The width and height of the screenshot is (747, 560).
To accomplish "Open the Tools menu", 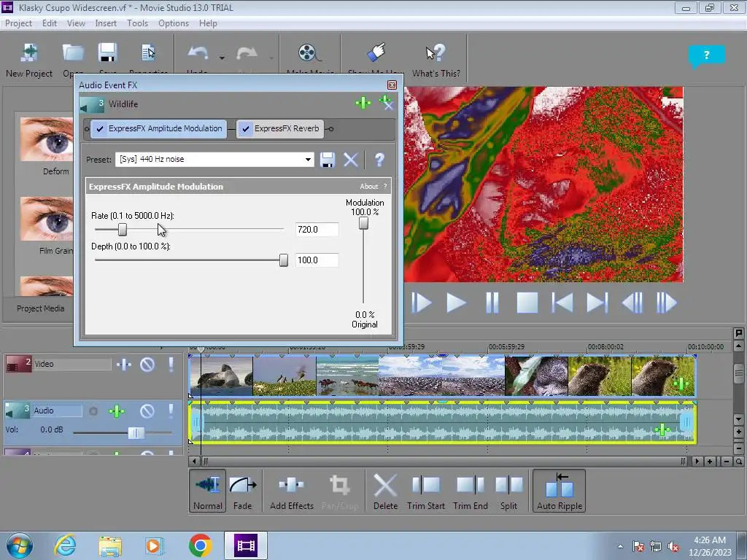I will 137,23.
